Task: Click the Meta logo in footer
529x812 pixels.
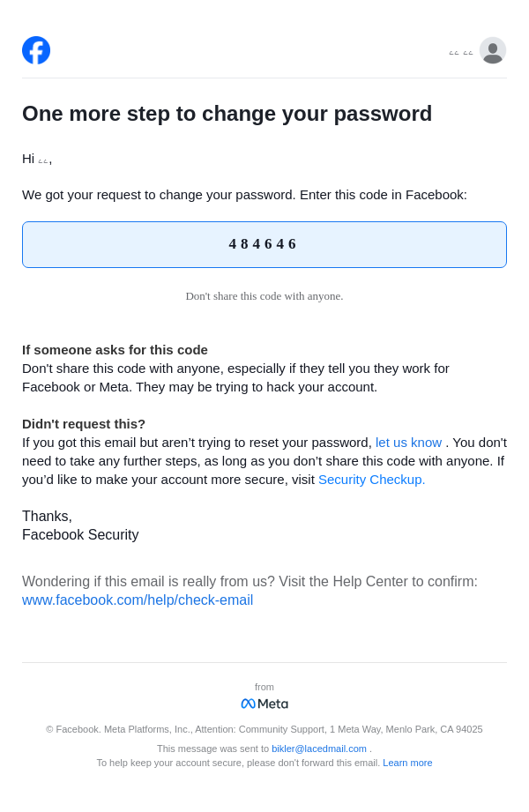Action: pyautogui.click(x=264, y=704)
